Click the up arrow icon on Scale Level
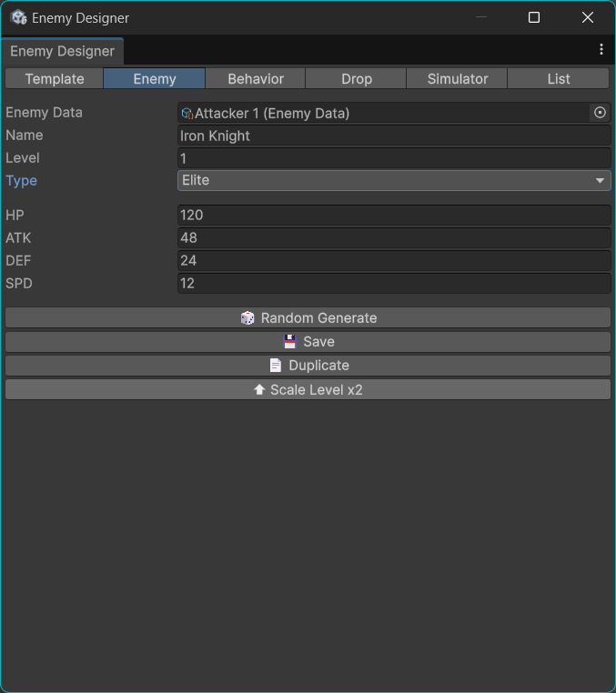Screen dimensions: 616x693 coord(259,389)
